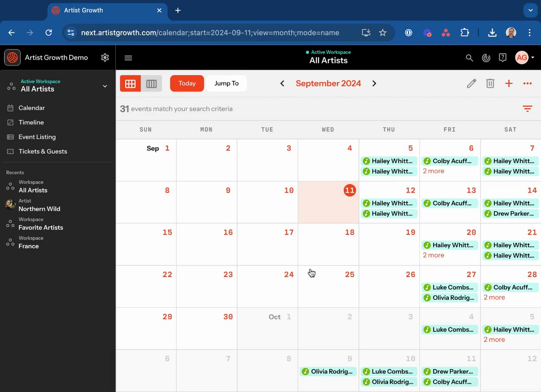Go to next month arrow

(374, 83)
